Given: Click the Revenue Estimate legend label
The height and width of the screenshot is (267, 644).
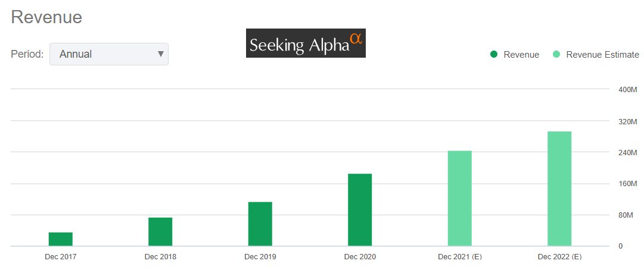Looking at the screenshot, I should (602, 55).
